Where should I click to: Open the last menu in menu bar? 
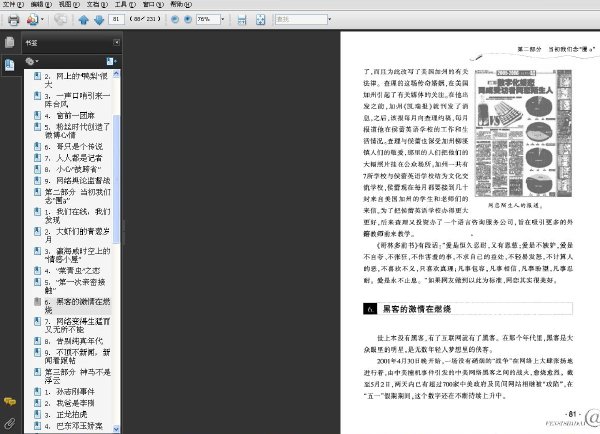pyautogui.click(x=181, y=4)
